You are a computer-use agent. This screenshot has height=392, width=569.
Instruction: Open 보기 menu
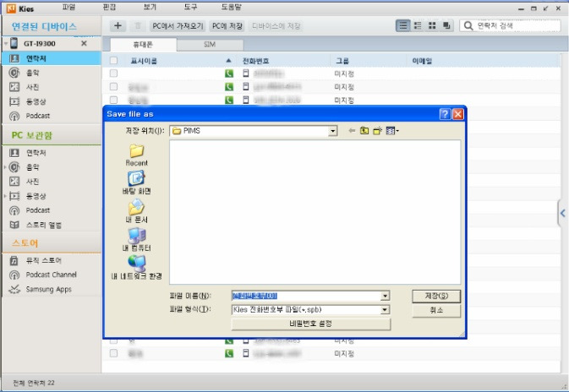tap(150, 8)
